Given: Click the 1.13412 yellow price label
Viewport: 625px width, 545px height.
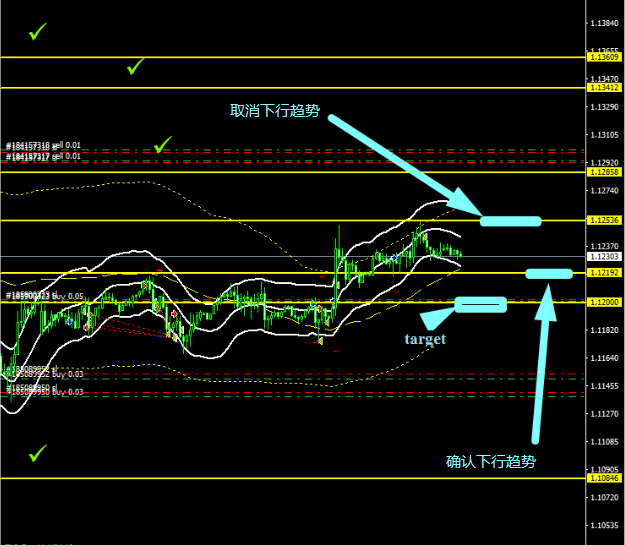Looking at the screenshot, I should [x=604, y=88].
